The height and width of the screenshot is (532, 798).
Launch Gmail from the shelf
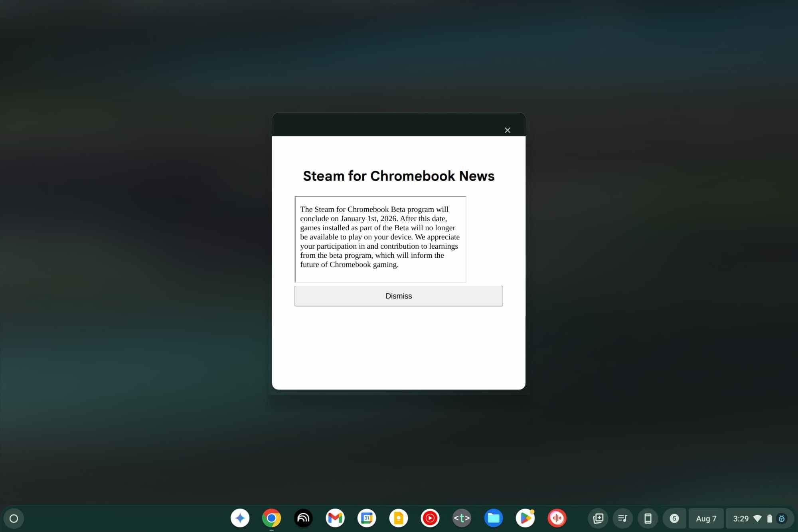[x=335, y=518]
